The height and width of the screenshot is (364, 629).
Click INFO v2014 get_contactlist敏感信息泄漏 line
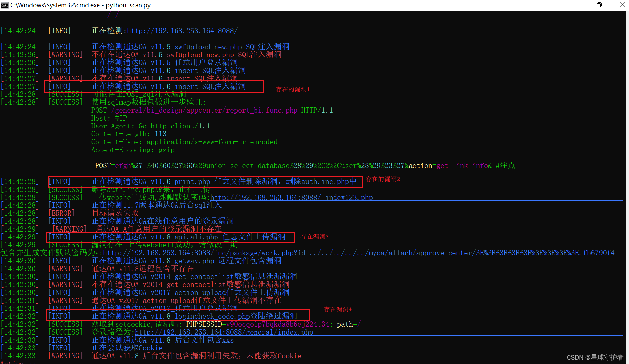194,276
